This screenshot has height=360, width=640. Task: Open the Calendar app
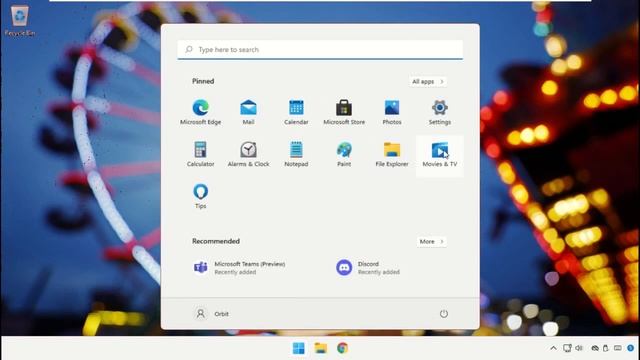click(x=296, y=112)
